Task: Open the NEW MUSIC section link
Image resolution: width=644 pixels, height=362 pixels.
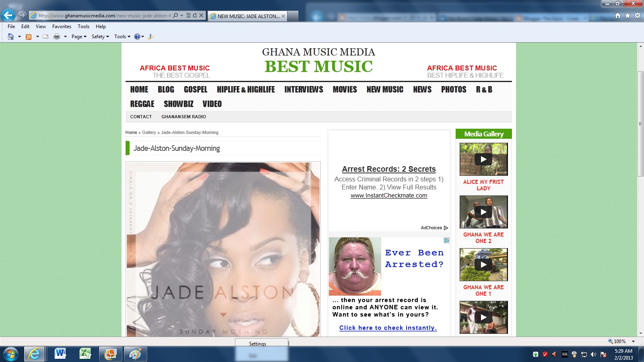Action: tap(385, 89)
